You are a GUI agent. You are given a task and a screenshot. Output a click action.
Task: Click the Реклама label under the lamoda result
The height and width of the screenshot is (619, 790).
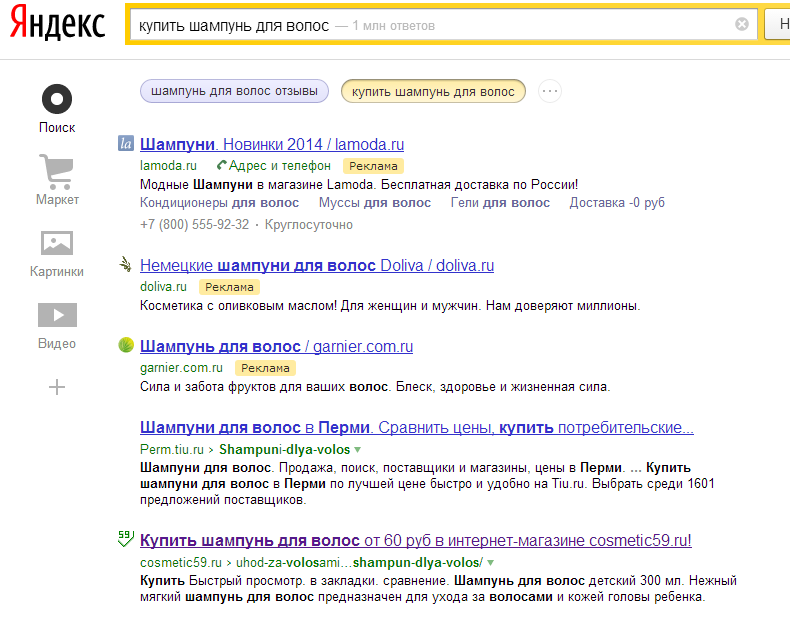(x=373, y=166)
